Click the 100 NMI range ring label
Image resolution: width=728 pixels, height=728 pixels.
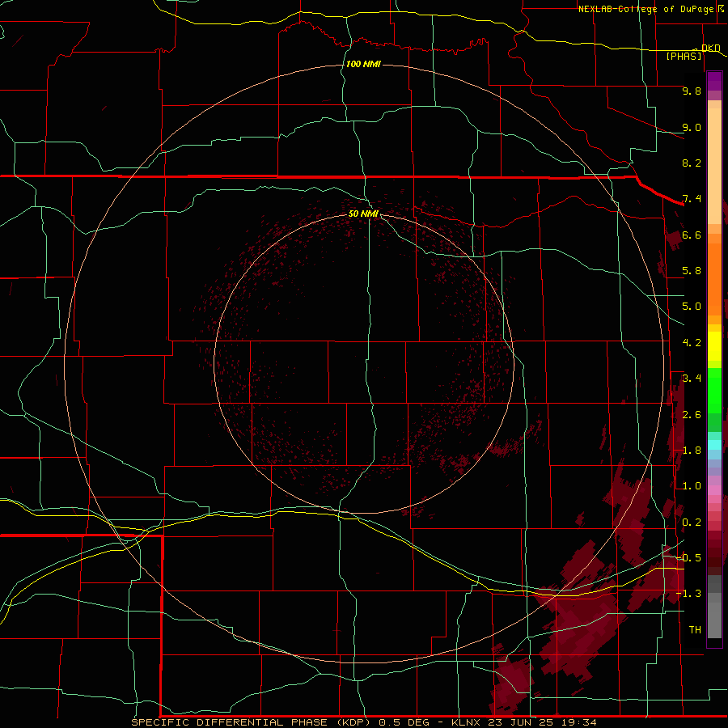[363, 64]
